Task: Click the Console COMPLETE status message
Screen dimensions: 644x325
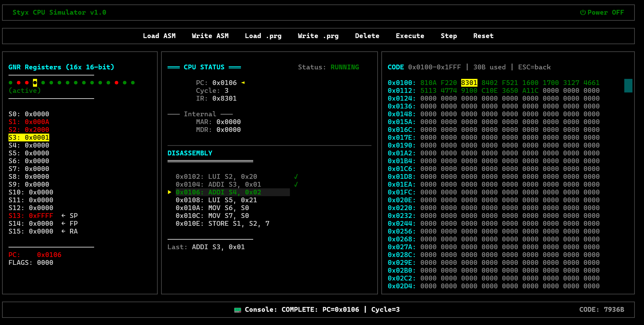Action: [323, 309]
